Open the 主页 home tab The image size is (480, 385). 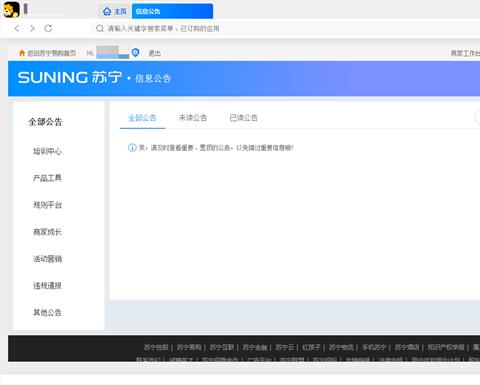(115, 11)
